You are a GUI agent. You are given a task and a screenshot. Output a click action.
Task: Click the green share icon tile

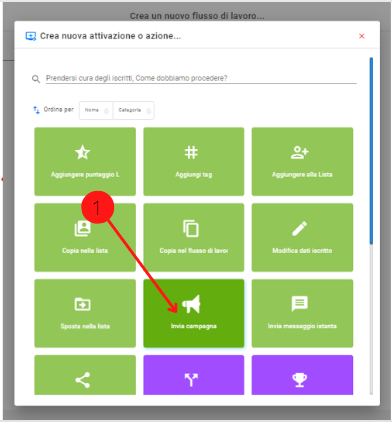point(85,375)
